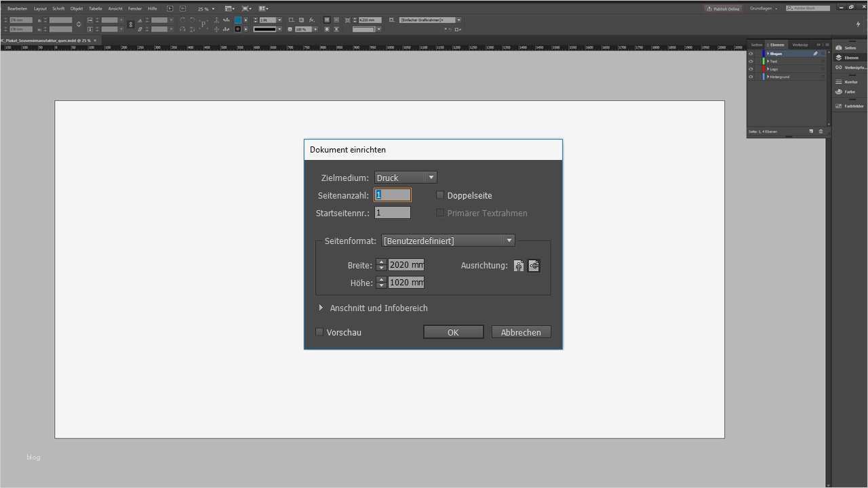Open the Zielmedium dropdown
Viewport: 868px width, 488px height.
tap(406, 178)
